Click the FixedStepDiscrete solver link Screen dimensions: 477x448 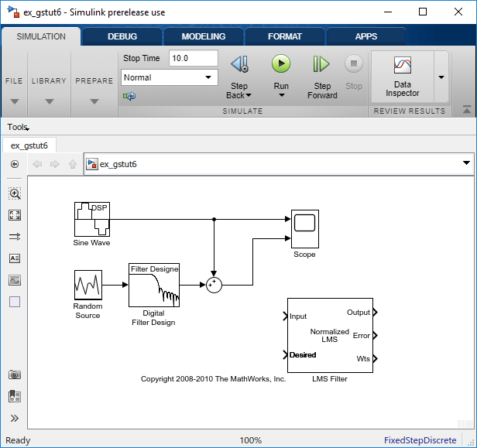[x=420, y=440]
